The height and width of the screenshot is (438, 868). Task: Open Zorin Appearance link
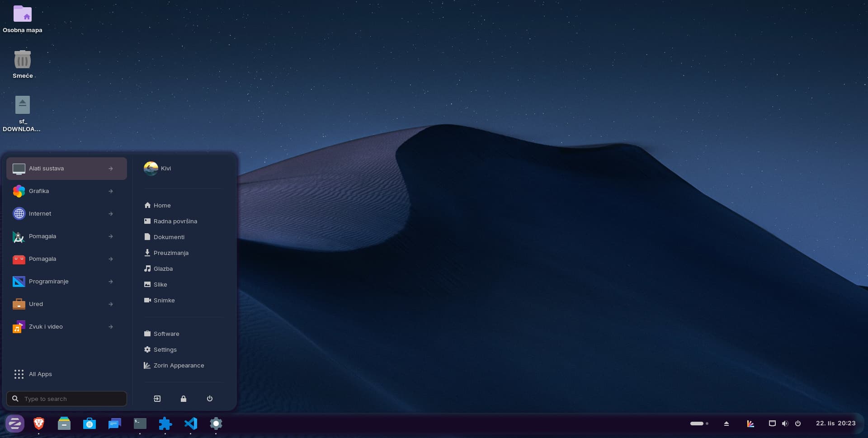click(x=179, y=366)
